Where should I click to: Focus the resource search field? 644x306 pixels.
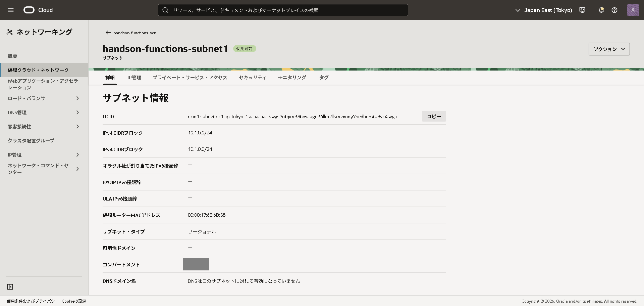(x=283, y=10)
